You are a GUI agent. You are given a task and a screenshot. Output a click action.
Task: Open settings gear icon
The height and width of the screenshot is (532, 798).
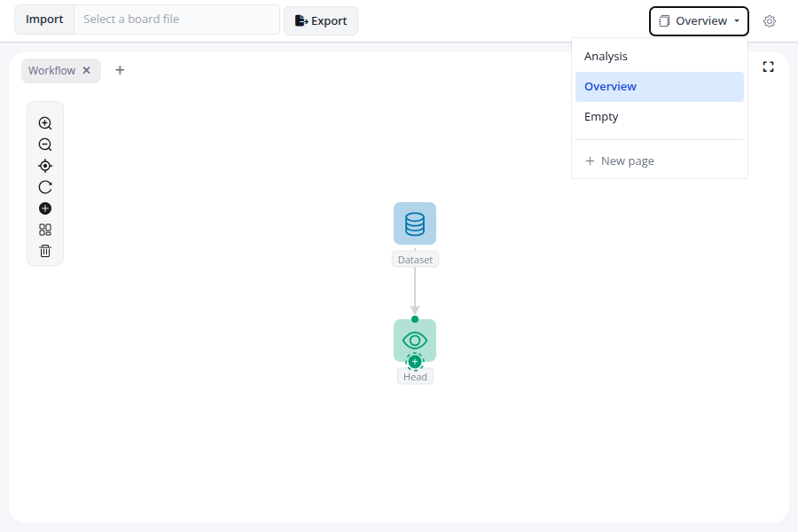(770, 21)
